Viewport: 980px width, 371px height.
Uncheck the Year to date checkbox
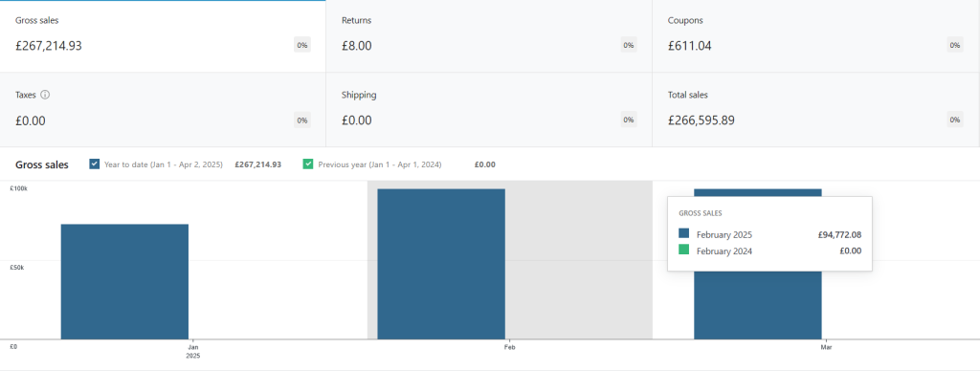[95, 164]
